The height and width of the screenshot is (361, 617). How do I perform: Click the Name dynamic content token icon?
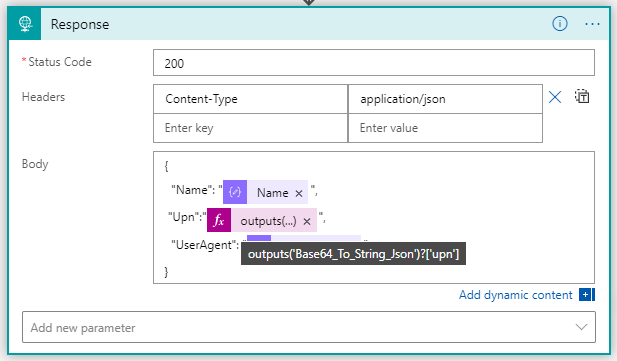click(x=235, y=192)
